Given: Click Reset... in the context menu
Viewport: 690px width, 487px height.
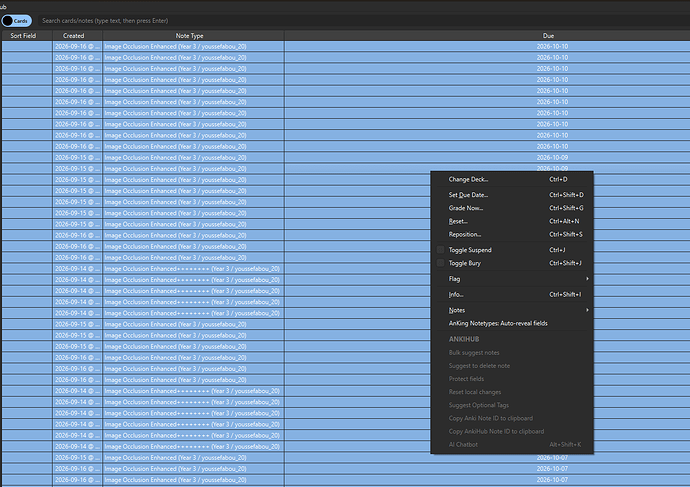Looking at the screenshot, I should click(512, 221).
